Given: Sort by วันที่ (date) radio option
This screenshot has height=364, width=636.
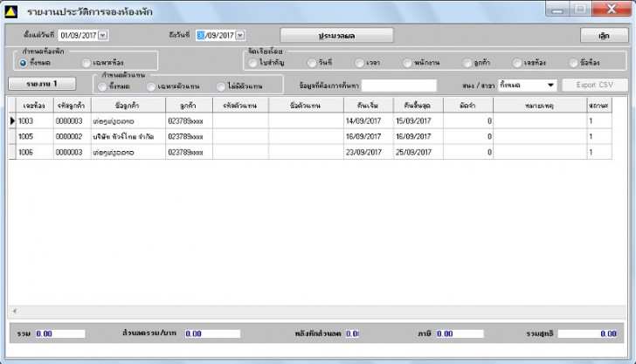Looking at the screenshot, I should (312, 63).
